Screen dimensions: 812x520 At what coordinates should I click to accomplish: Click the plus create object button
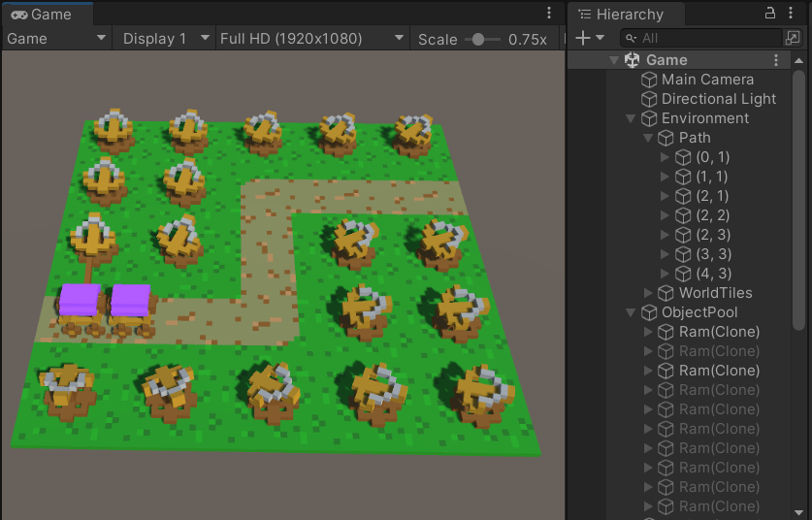(x=583, y=38)
